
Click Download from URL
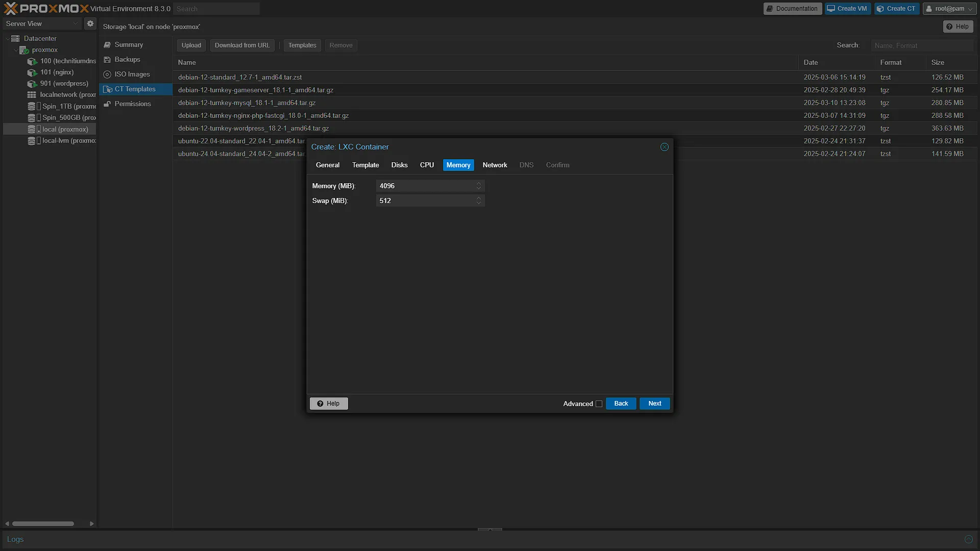click(x=242, y=45)
